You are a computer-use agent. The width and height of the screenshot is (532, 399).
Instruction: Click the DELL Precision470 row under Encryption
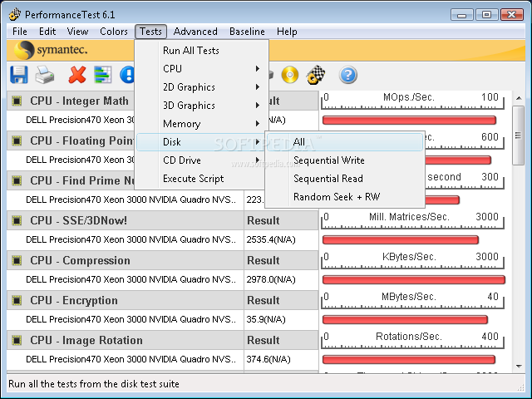126,319
